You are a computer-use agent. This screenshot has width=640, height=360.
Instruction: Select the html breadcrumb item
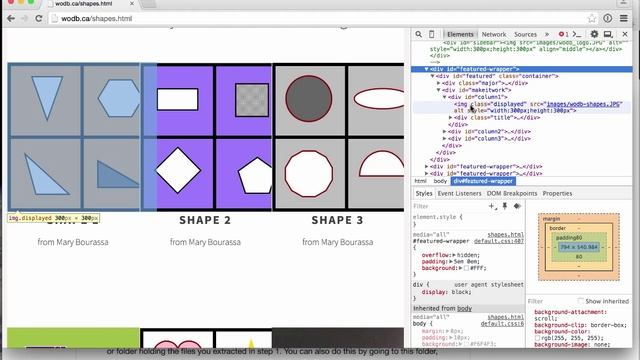coord(420,181)
